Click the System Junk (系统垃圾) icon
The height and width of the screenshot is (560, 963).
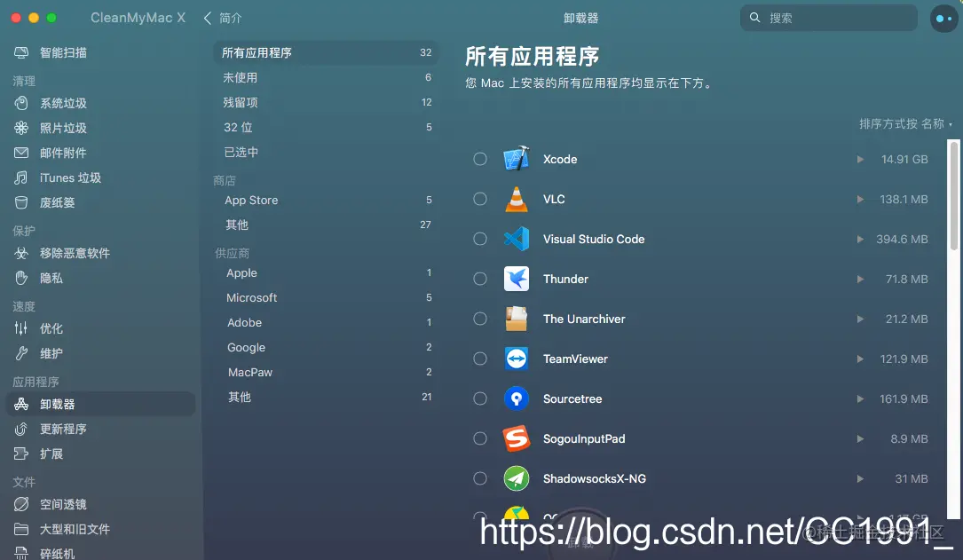(x=21, y=103)
